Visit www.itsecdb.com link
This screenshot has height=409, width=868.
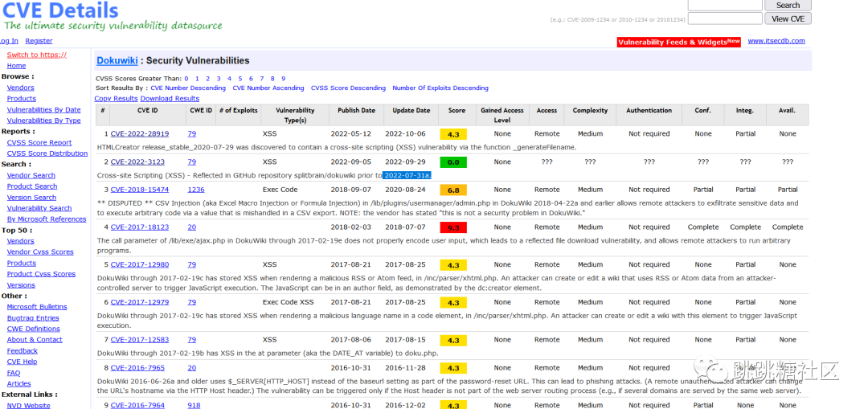tap(776, 41)
